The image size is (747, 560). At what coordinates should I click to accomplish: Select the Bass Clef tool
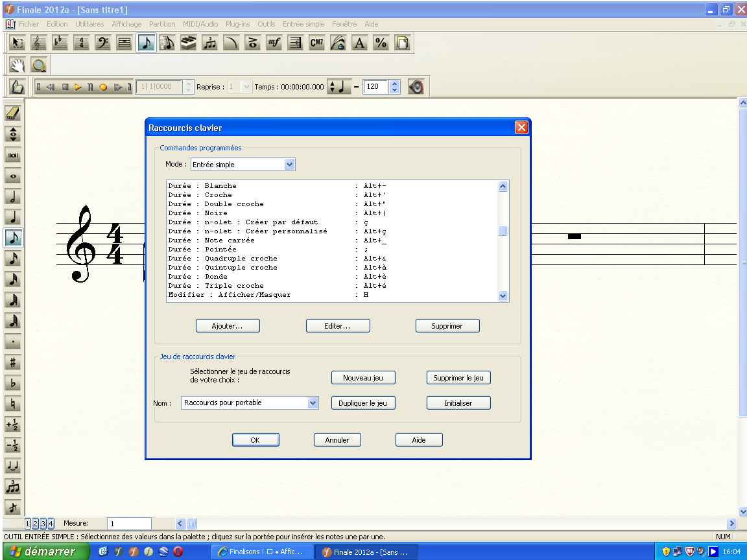click(102, 43)
